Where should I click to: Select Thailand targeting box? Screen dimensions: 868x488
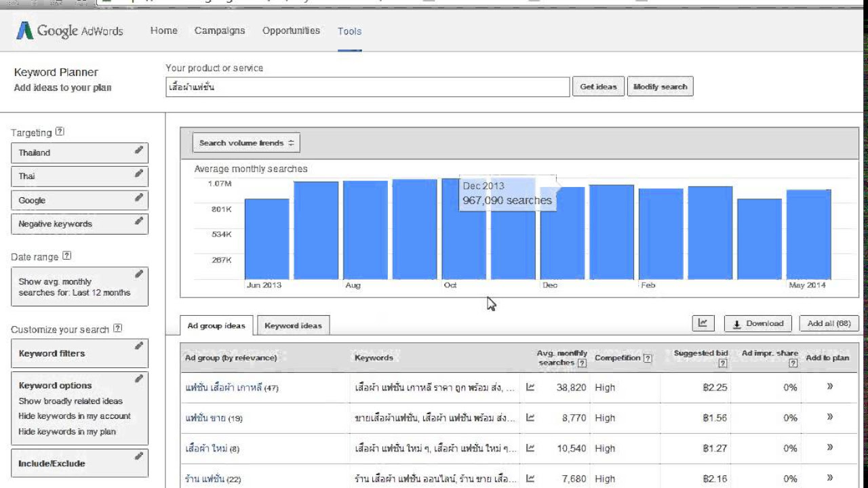pos(79,152)
